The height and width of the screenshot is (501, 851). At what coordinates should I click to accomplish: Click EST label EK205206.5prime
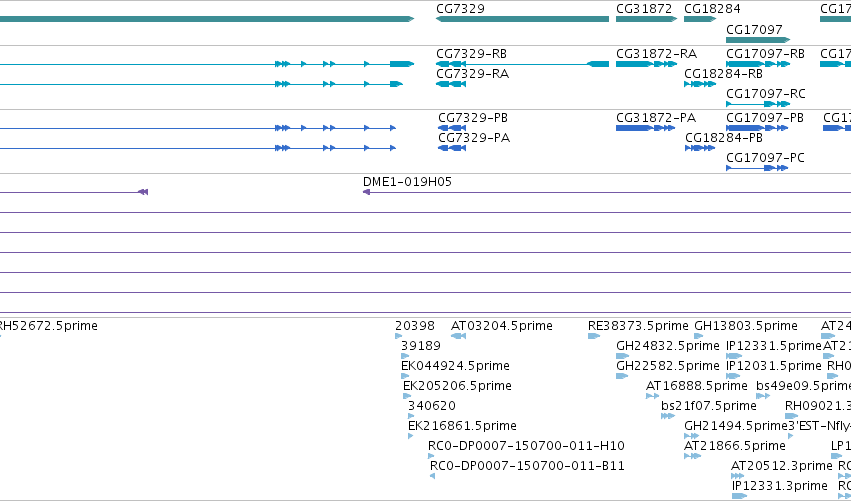457,386
